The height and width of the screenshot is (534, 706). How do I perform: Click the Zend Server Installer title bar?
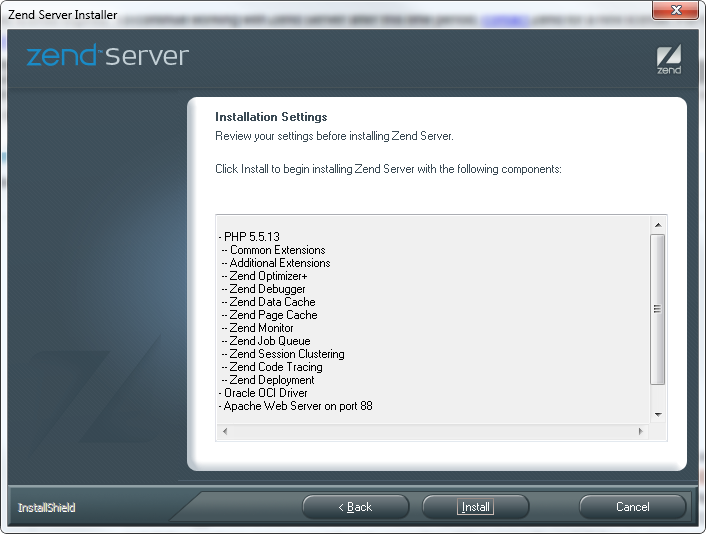[300, 14]
